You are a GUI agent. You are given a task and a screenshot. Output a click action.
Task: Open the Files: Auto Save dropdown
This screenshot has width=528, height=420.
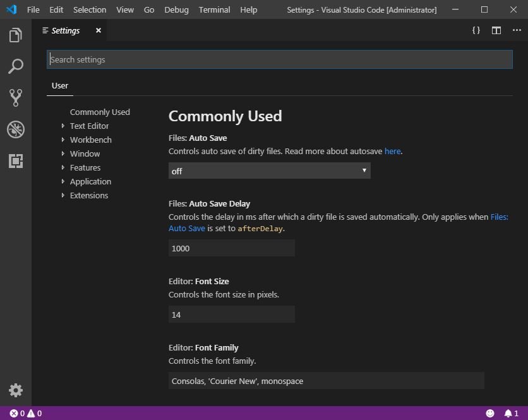pyautogui.click(x=270, y=171)
